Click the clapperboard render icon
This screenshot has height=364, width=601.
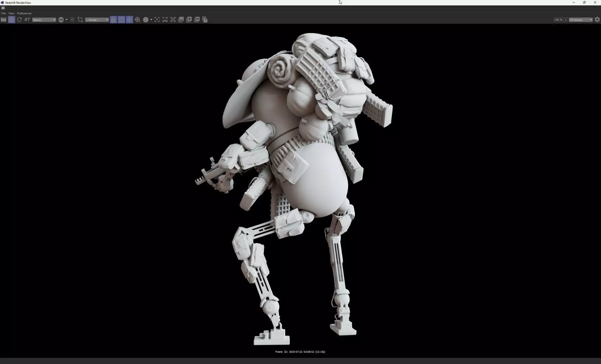pyautogui.click(x=3, y=20)
